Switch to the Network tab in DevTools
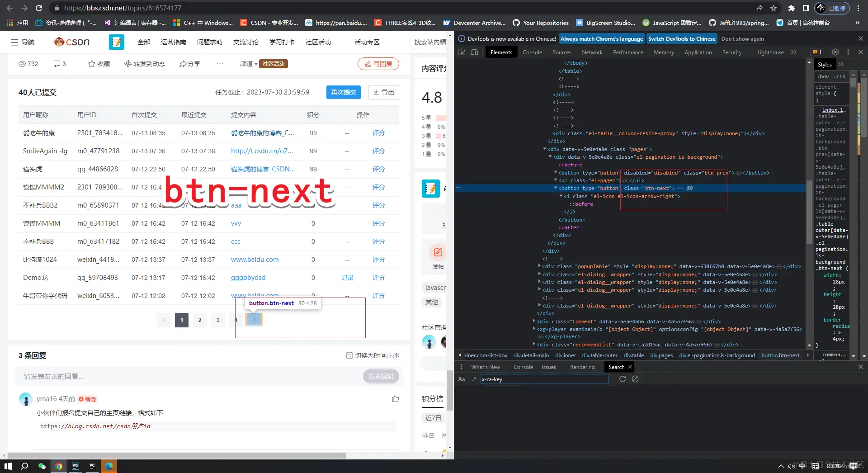The width and height of the screenshot is (868, 473). pos(592,52)
